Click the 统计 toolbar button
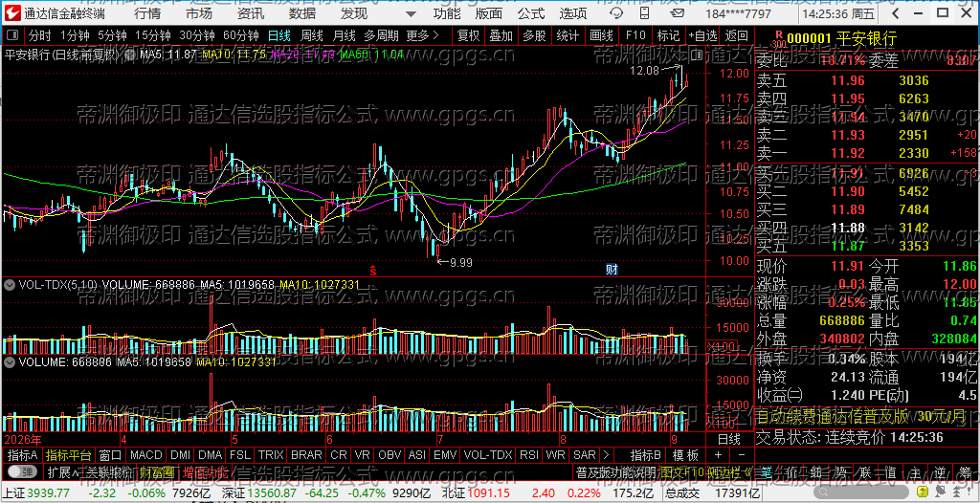This screenshot has width=980, height=503. pos(568,36)
